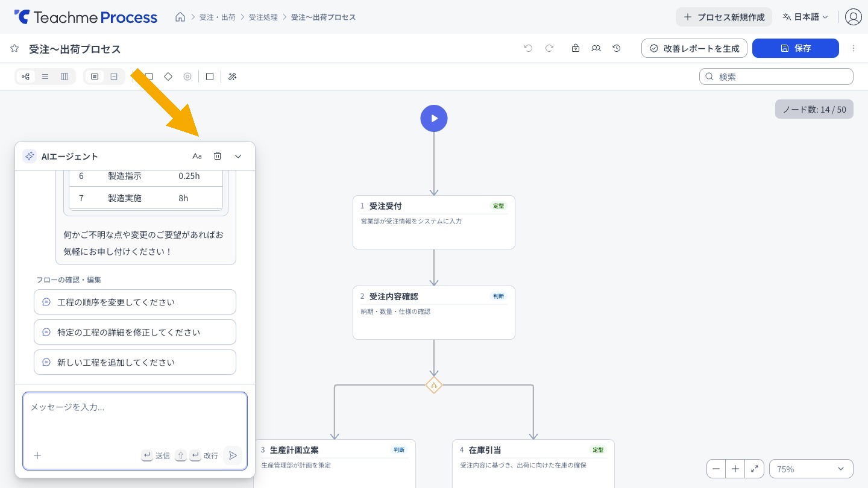Viewport: 868px width, 488px height.
Task: Open the 受注処理 breadcrumb
Action: coord(263,17)
